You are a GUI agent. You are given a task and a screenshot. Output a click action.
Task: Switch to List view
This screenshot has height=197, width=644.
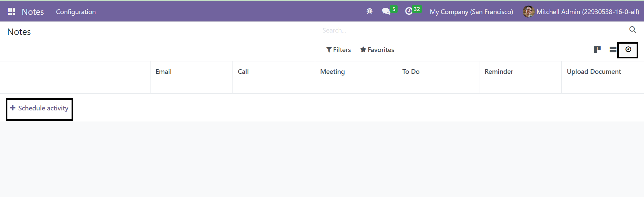tap(613, 50)
